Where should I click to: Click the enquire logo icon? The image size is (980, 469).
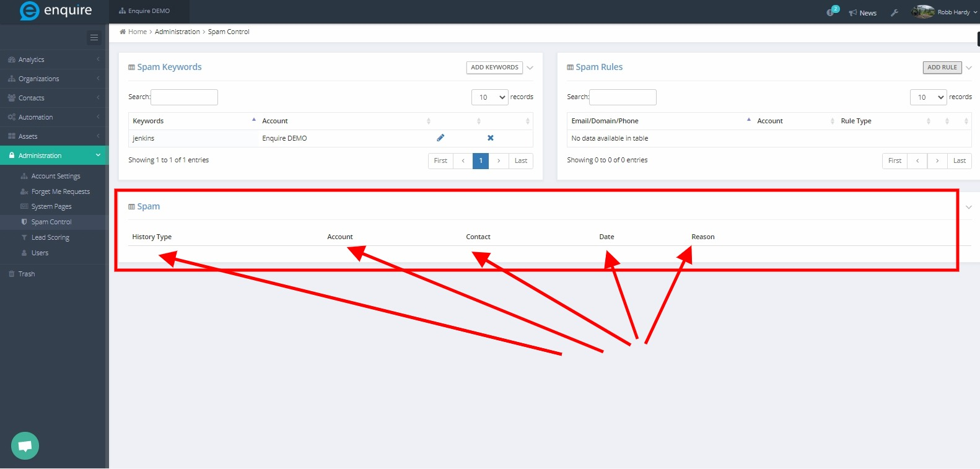(29, 11)
